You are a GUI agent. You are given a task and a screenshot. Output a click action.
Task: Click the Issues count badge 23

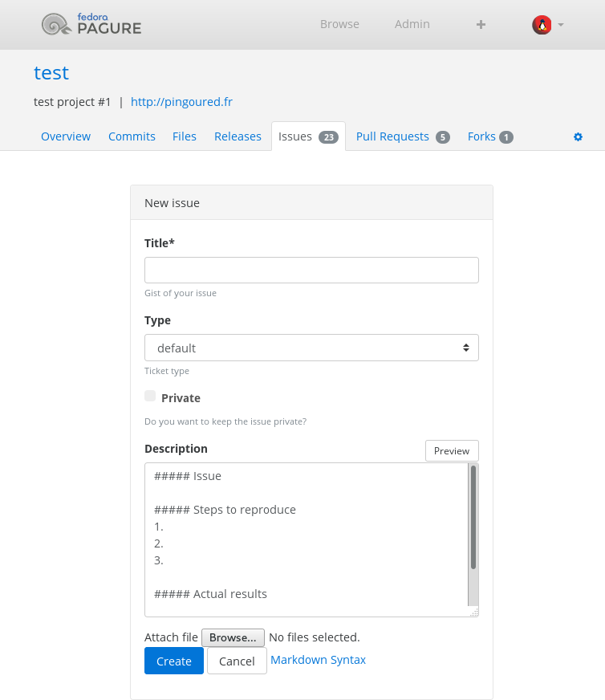tap(328, 137)
